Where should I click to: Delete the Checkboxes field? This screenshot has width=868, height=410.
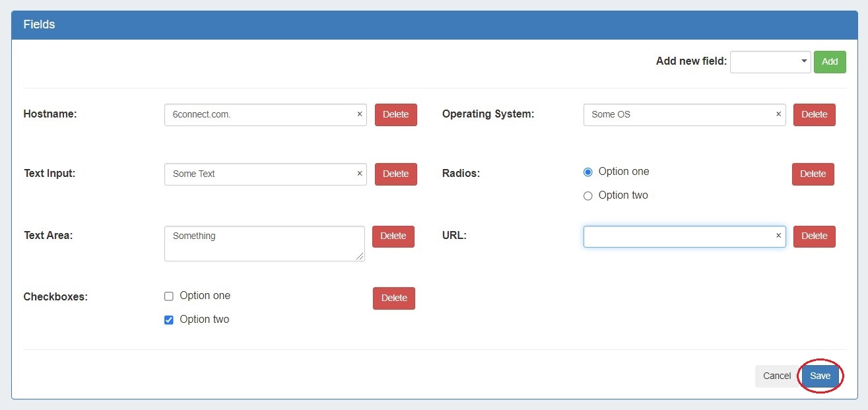393,298
